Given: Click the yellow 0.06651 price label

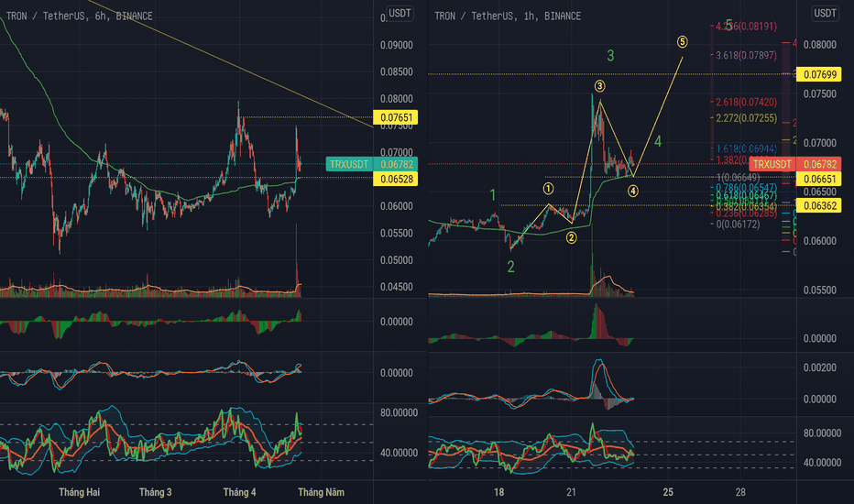Looking at the screenshot, I should 819,179.
